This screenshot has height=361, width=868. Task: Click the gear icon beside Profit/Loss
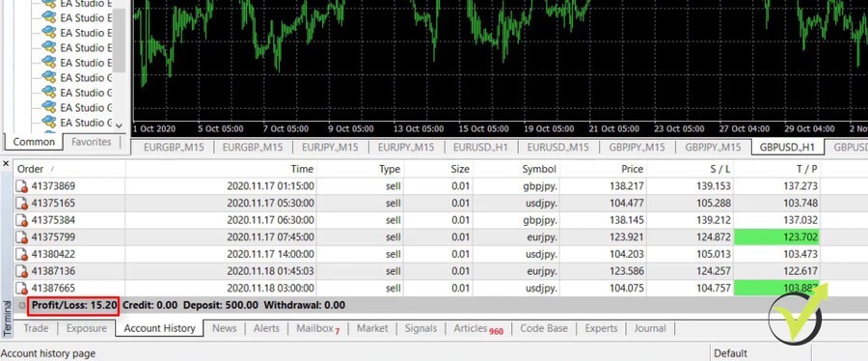pyautogui.click(x=22, y=305)
